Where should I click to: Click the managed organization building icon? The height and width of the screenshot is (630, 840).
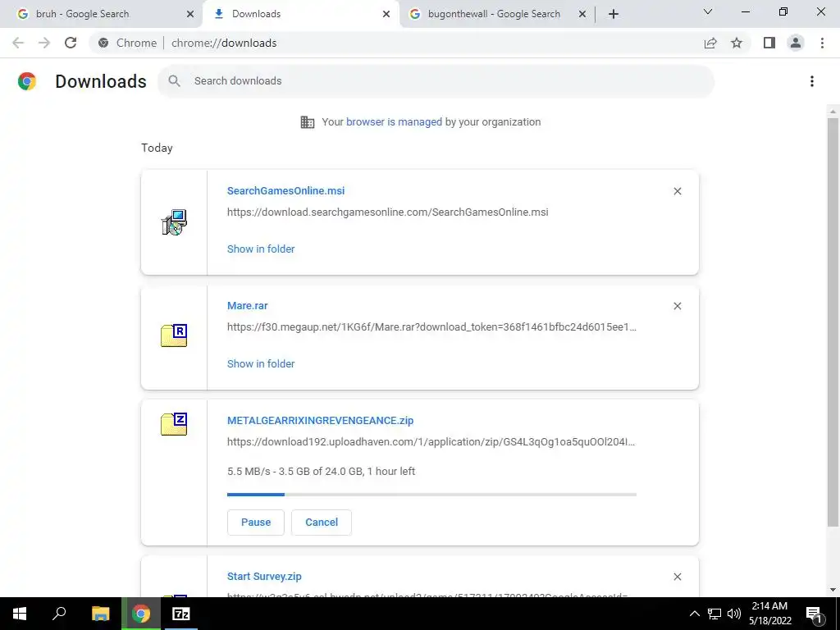[308, 122]
